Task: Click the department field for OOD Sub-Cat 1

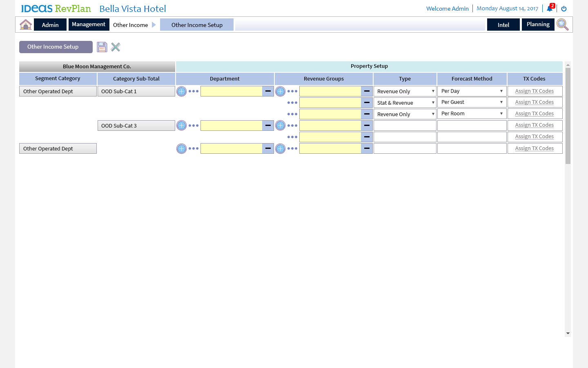Action: [x=231, y=91]
